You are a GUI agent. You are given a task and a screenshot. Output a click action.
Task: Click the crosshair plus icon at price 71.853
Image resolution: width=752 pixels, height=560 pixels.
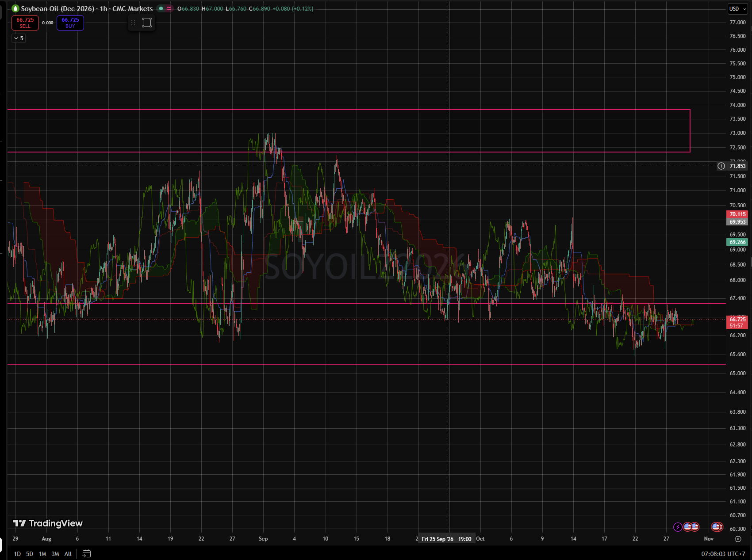coord(721,166)
